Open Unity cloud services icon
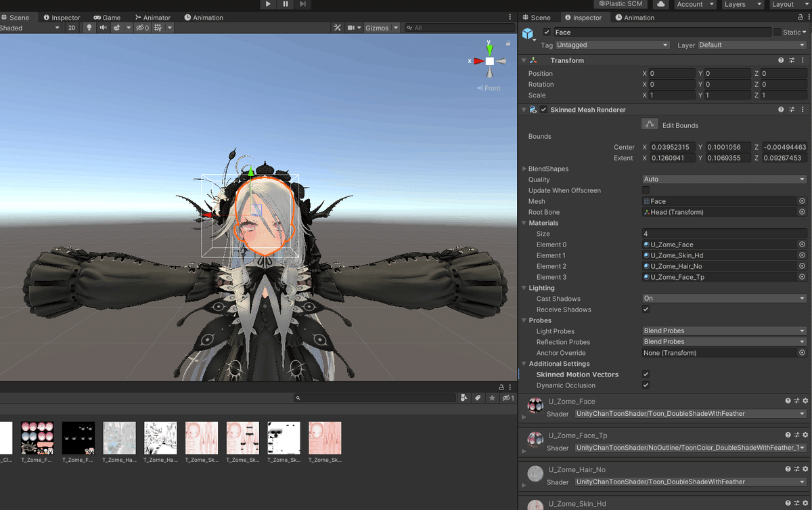Viewport: 812px width, 510px height. [660, 4]
